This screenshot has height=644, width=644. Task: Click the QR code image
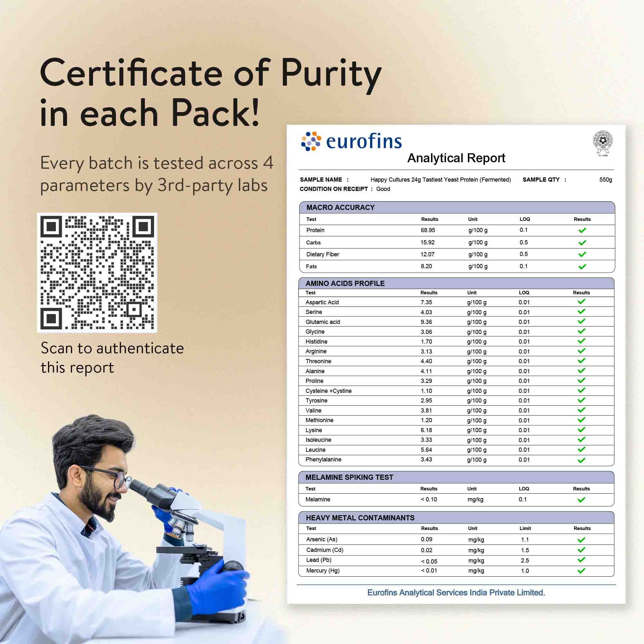click(x=97, y=273)
